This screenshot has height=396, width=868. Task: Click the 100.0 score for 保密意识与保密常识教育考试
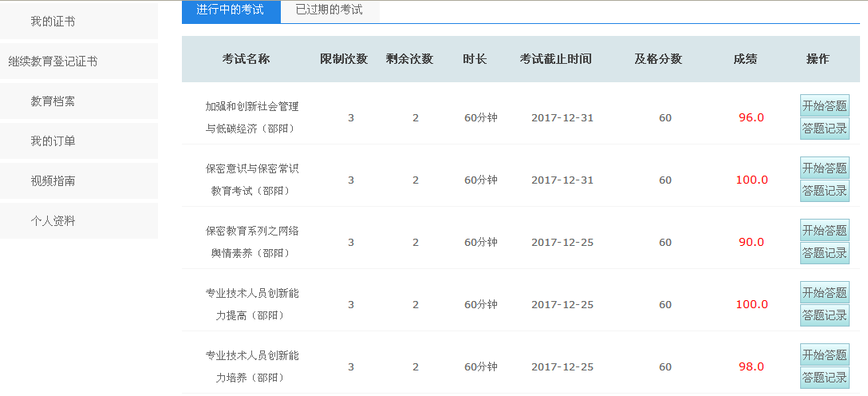point(752,180)
